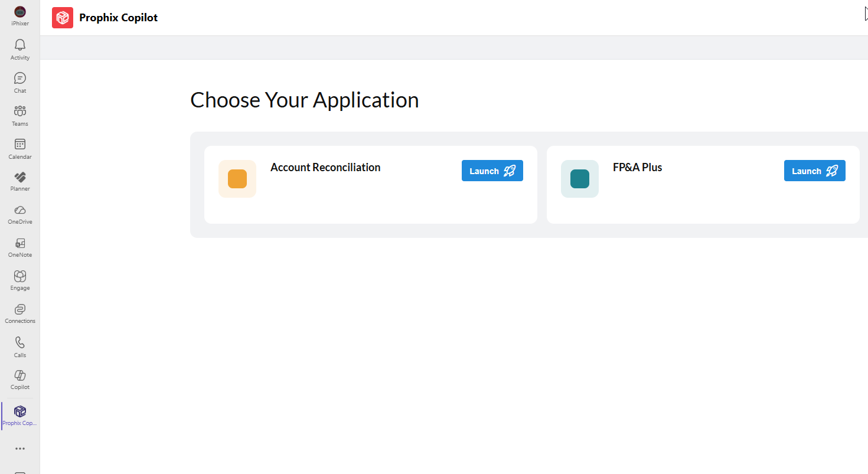Click the teal FP&A Plus icon
The width and height of the screenshot is (868, 474).
pyautogui.click(x=580, y=179)
